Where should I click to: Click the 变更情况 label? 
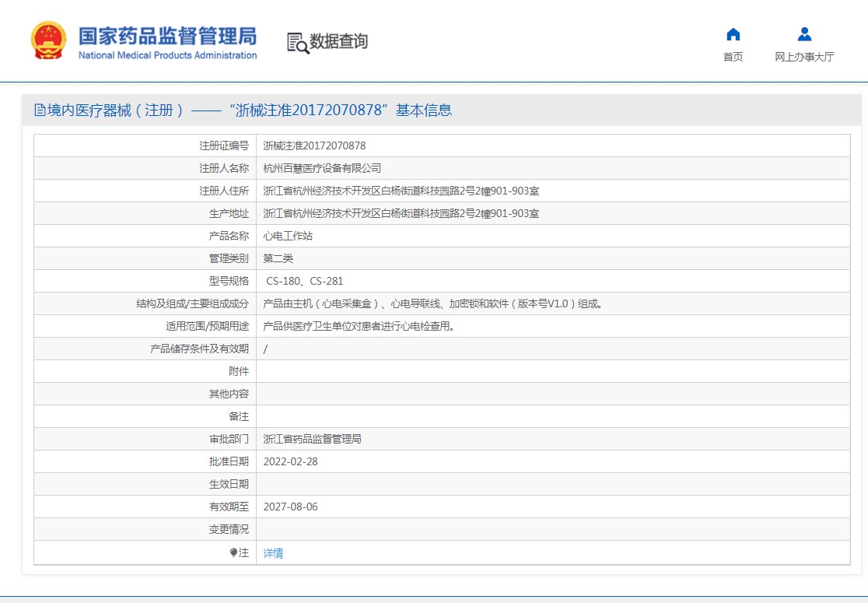(229, 529)
